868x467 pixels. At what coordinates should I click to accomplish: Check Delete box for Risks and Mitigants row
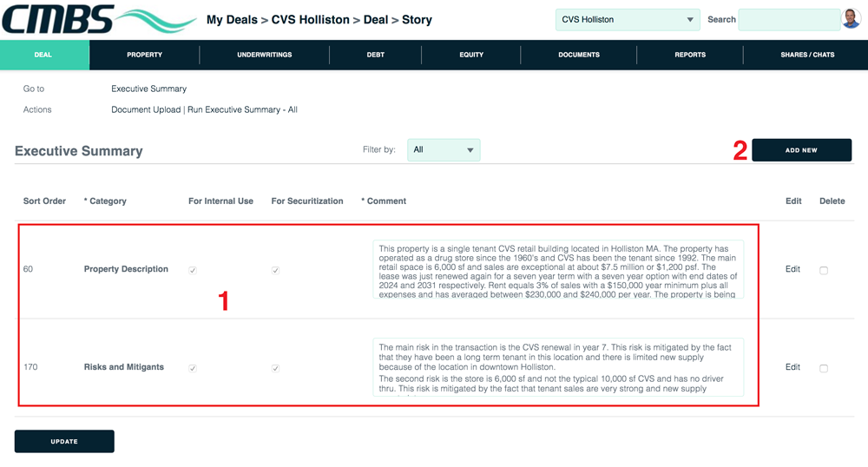(824, 368)
